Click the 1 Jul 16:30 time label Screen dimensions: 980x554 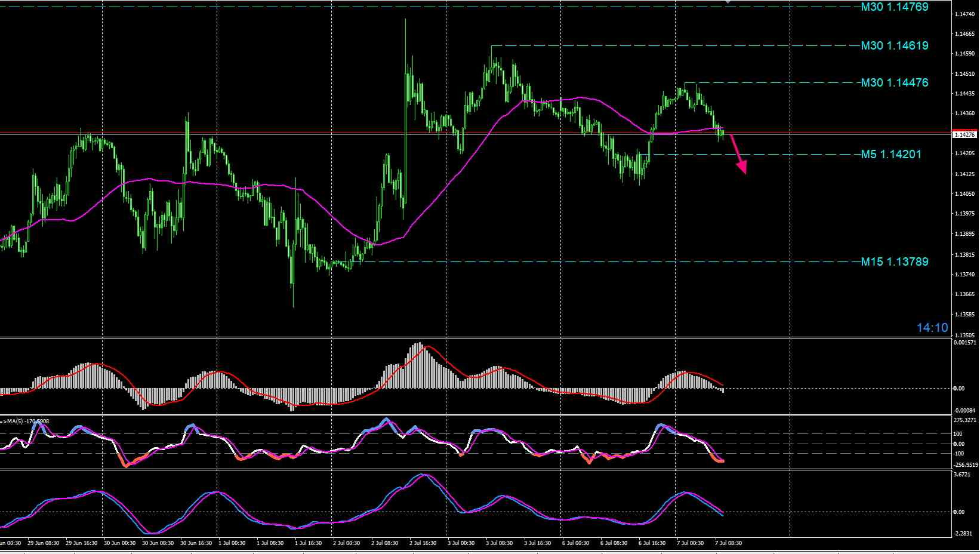pos(308,543)
